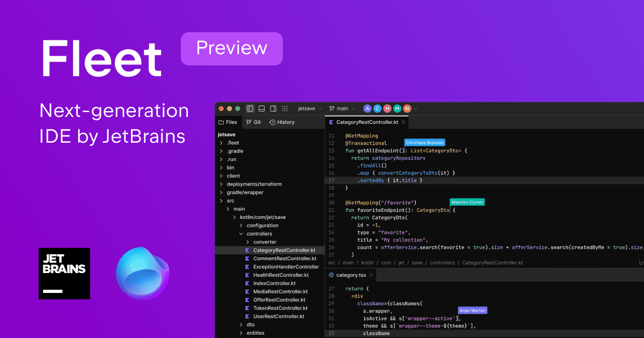The image size is (644, 338).
Task: Close the CategoryRestController.kt editor tab
Action: coord(402,123)
